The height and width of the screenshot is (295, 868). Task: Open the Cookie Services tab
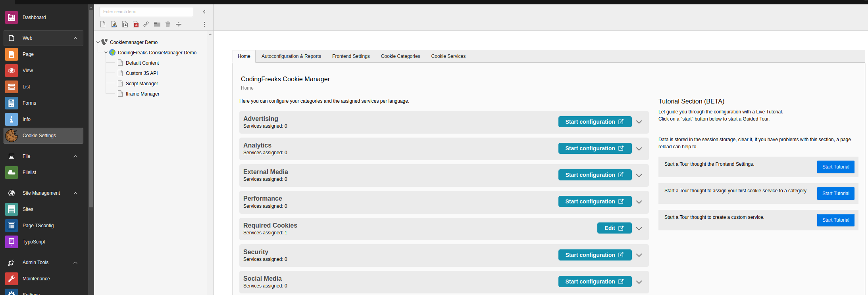pyautogui.click(x=448, y=56)
